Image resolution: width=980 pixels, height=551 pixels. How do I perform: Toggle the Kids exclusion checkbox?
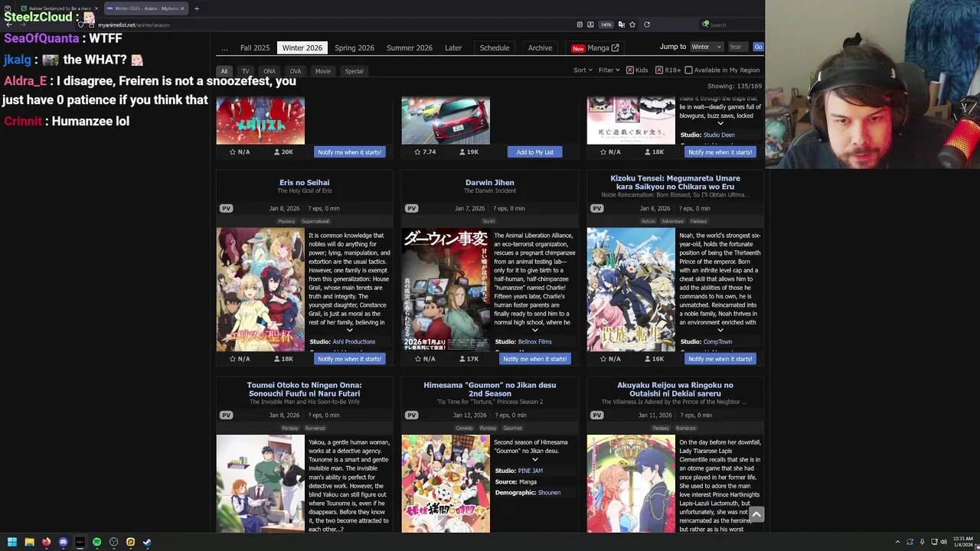[629, 70]
